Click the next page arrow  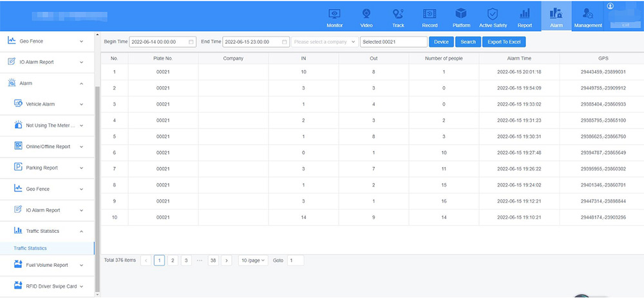pyautogui.click(x=226, y=260)
